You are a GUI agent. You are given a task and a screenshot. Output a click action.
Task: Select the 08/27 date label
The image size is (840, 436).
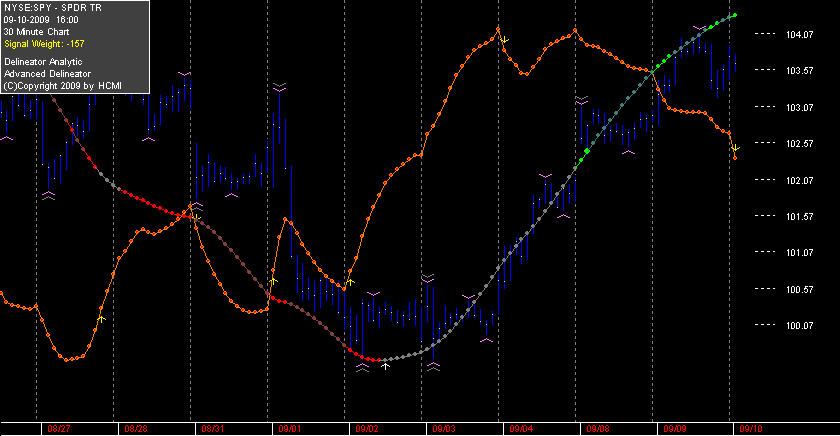(59, 429)
